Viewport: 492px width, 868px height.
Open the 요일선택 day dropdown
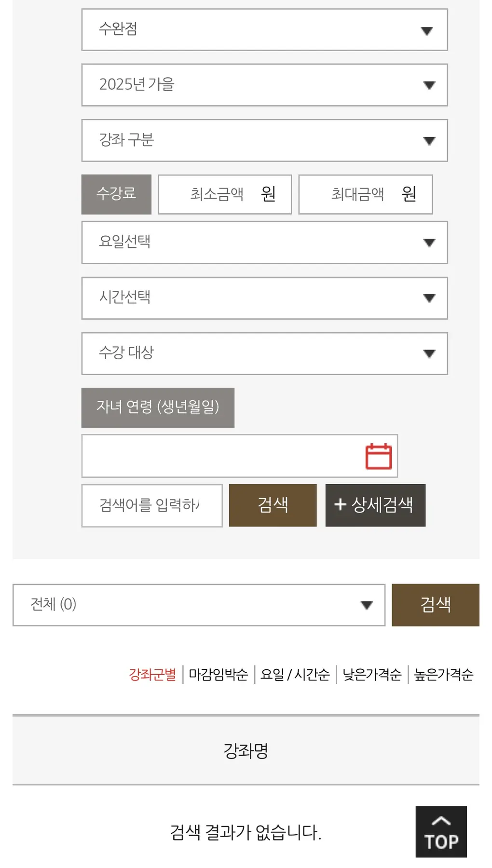click(x=264, y=243)
